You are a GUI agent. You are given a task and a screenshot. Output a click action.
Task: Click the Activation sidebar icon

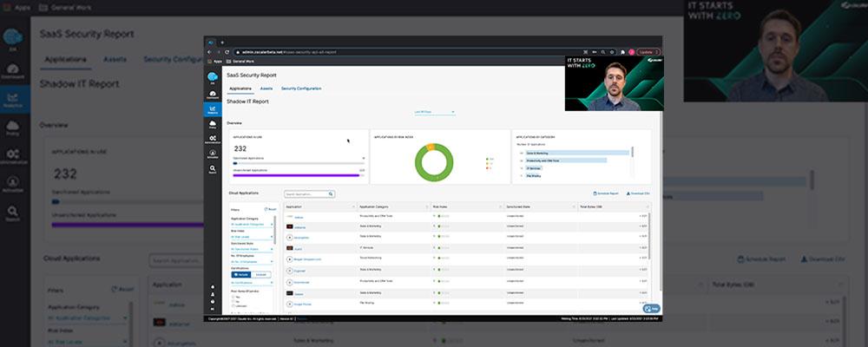point(213,154)
